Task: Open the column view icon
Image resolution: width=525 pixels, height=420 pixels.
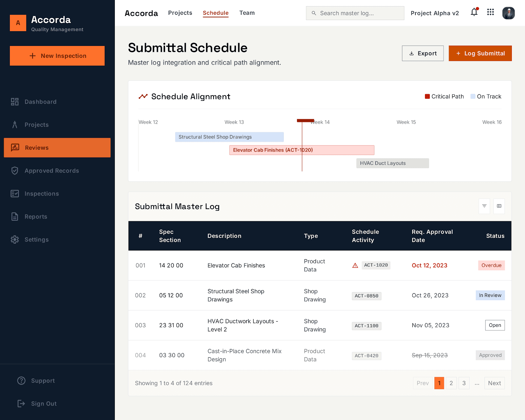Action: (499, 206)
